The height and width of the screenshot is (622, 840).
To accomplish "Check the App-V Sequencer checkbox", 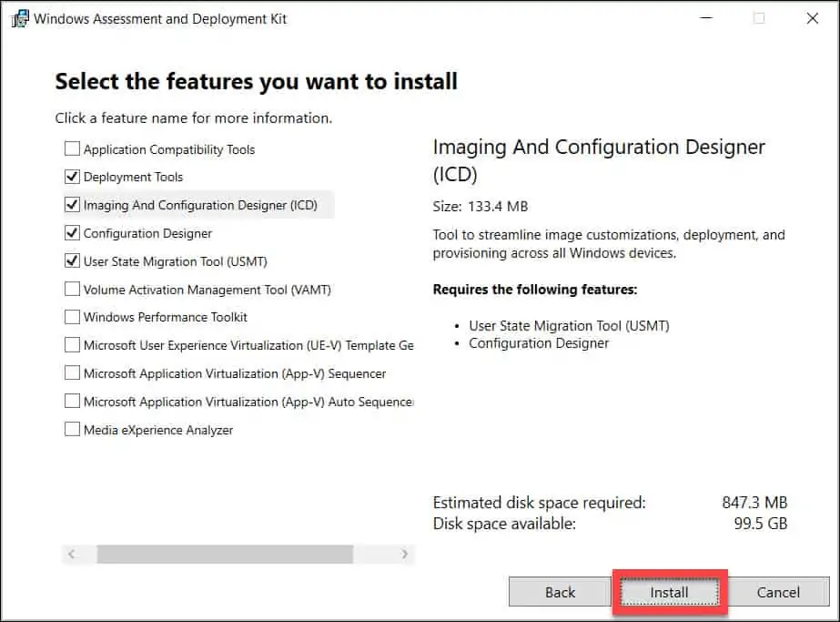I will [x=72, y=373].
